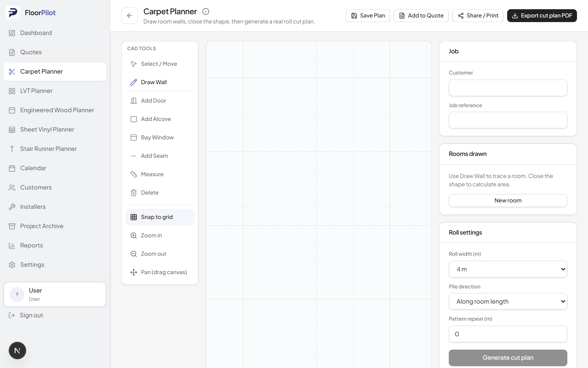Click on the drawing canvas grid
This screenshot has width=588, height=368.
pyautogui.click(x=319, y=204)
